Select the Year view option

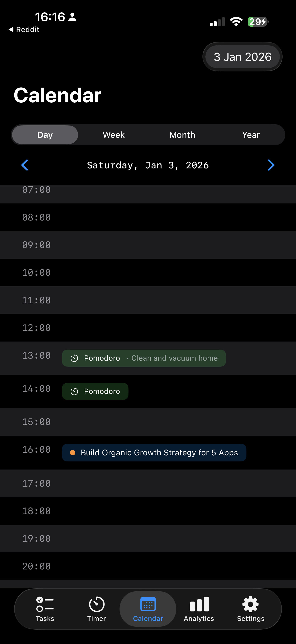(x=250, y=135)
